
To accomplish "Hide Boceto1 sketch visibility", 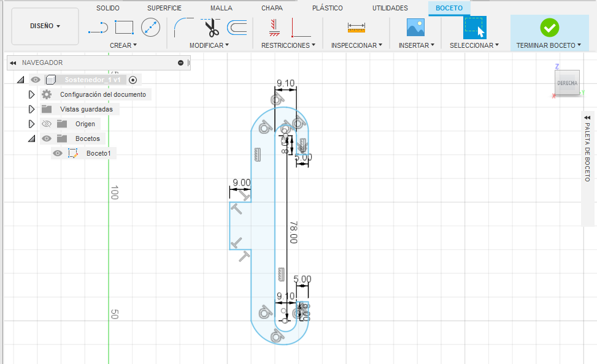I will pyautogui.click(x=58, y=153).
